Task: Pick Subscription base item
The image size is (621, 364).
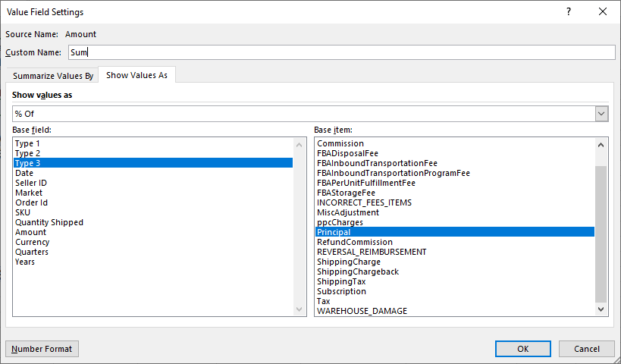Action: click(x=455, y=291)
